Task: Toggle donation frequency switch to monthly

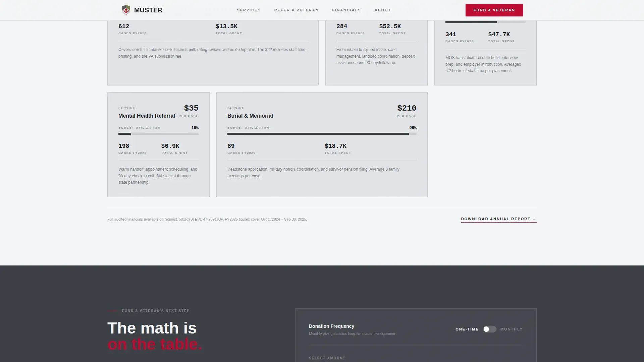Action: coord(489,329)
